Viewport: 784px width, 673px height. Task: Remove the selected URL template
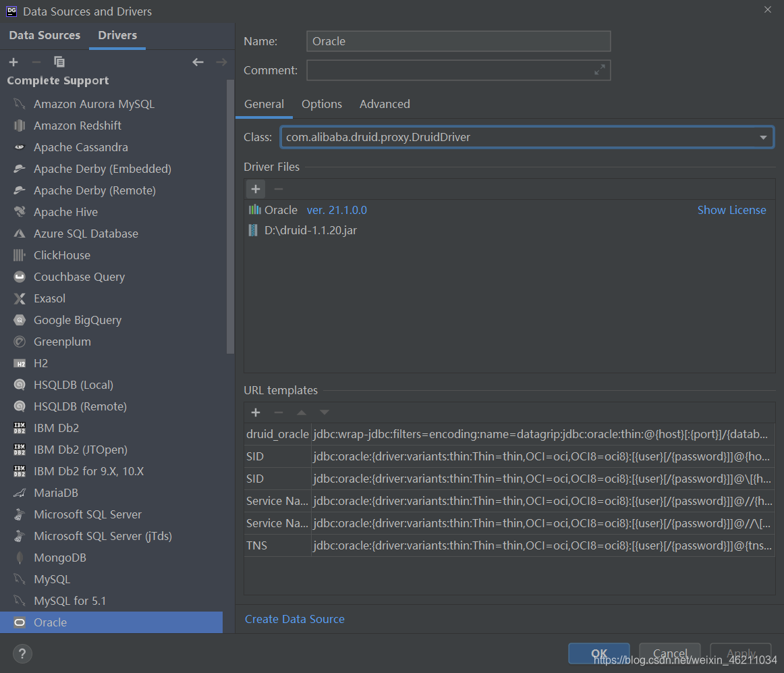[278, 412]
